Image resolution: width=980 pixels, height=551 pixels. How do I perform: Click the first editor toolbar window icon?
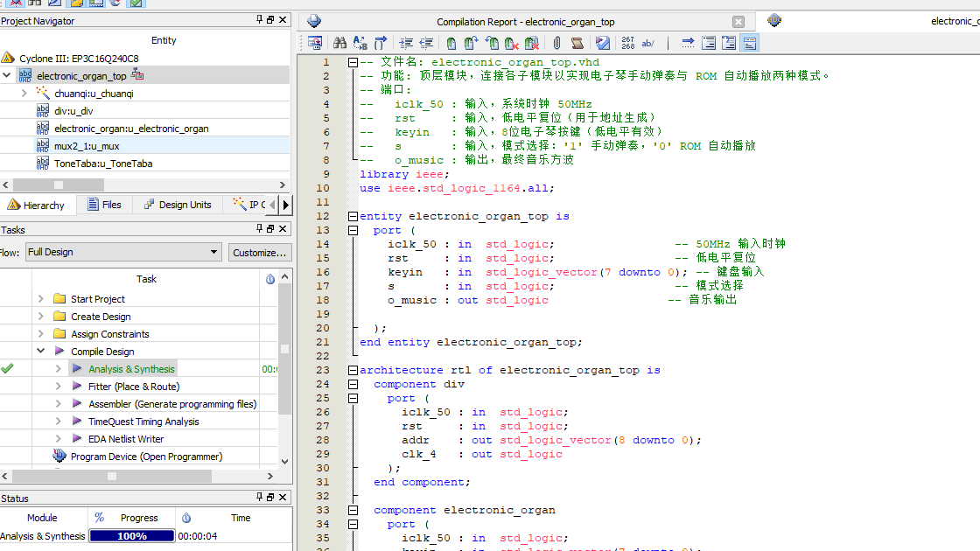tap(315, 43)
